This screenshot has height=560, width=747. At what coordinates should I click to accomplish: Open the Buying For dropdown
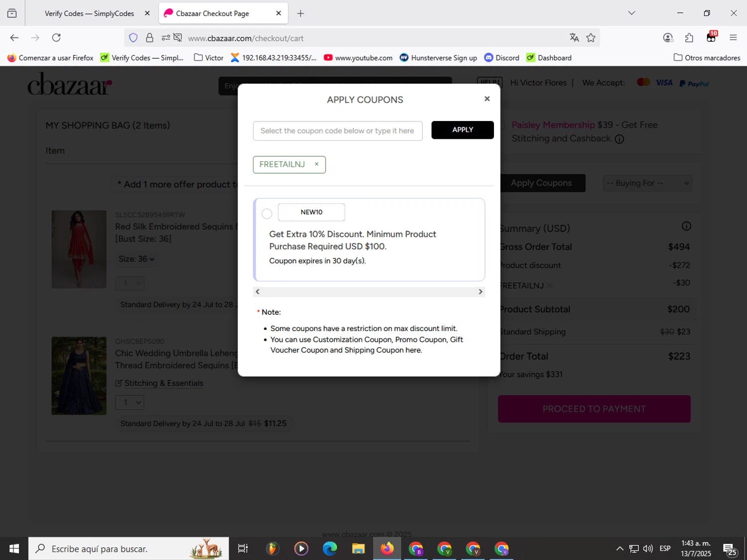pyautogui.click(x=647, y=183)
